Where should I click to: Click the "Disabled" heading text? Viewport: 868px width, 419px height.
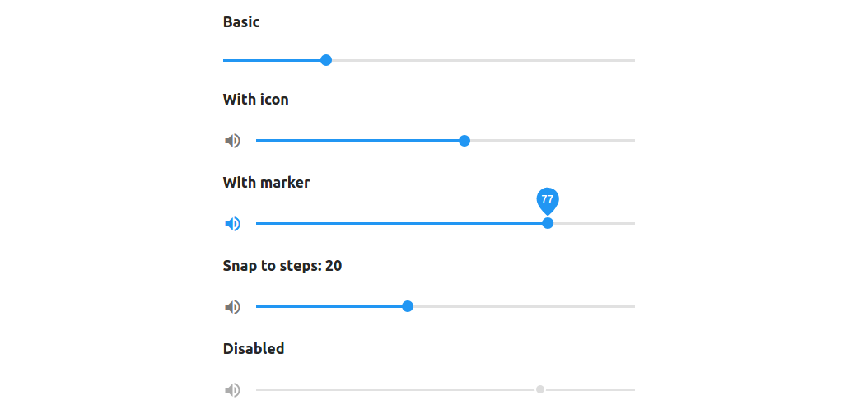254,349
